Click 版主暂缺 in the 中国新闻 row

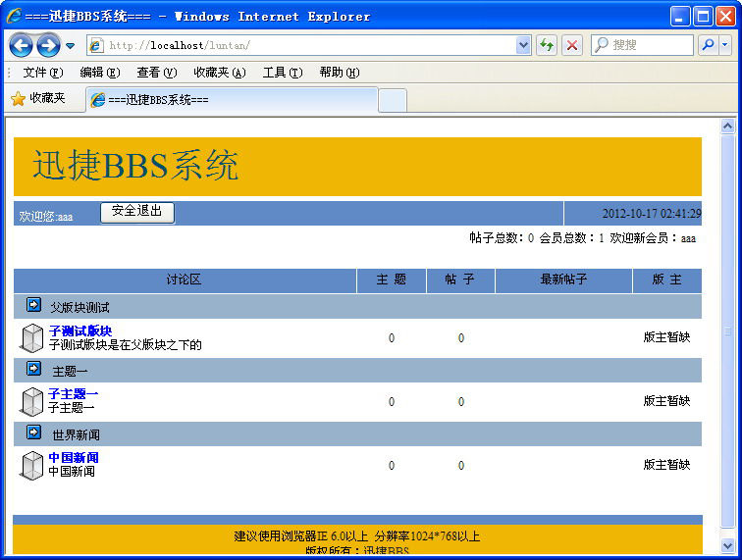coord(666,465)
